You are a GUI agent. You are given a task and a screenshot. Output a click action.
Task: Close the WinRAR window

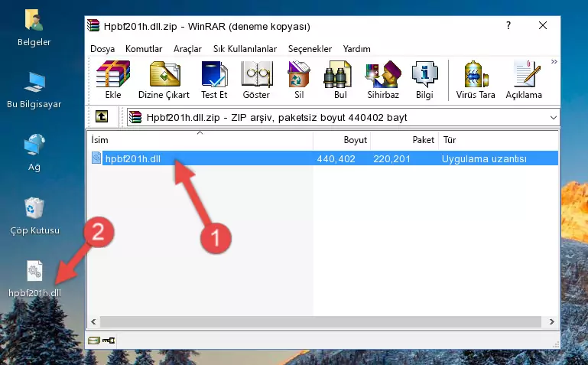[543, 25]
